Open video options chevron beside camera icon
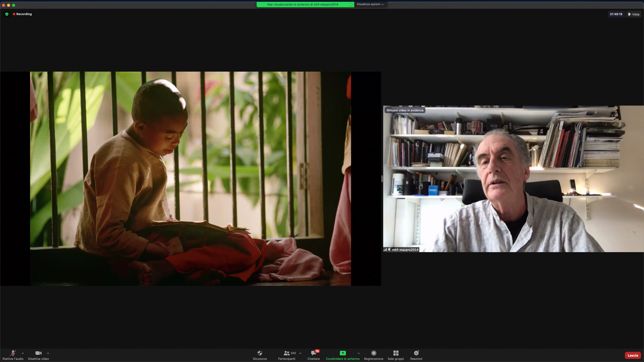The height and width of the screenshot is (362, 644). (48, 353)
